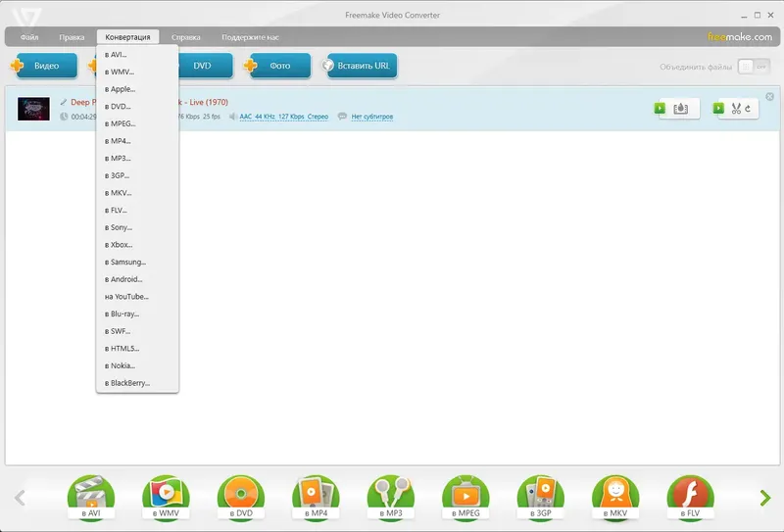Choose в Android... from the menu
784x532 pixels.
137,279
